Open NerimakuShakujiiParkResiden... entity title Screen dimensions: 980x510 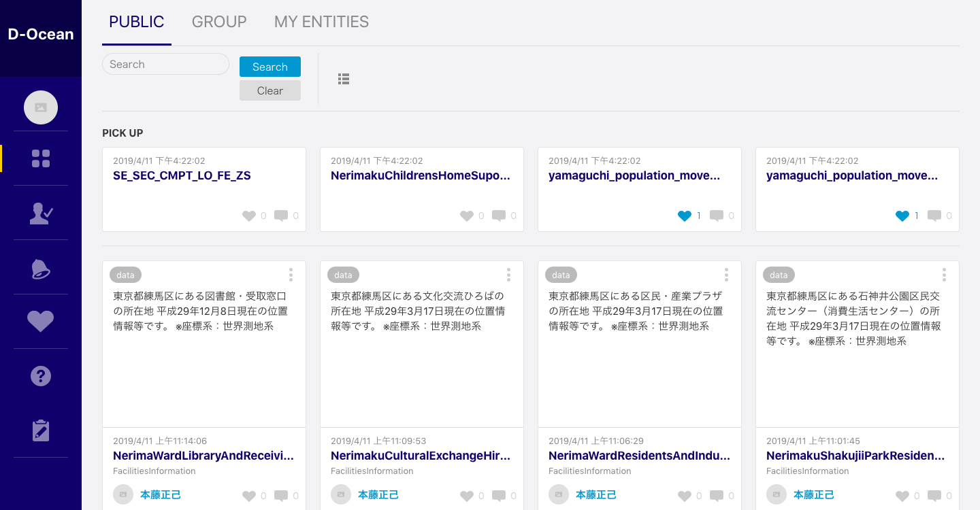855,456
